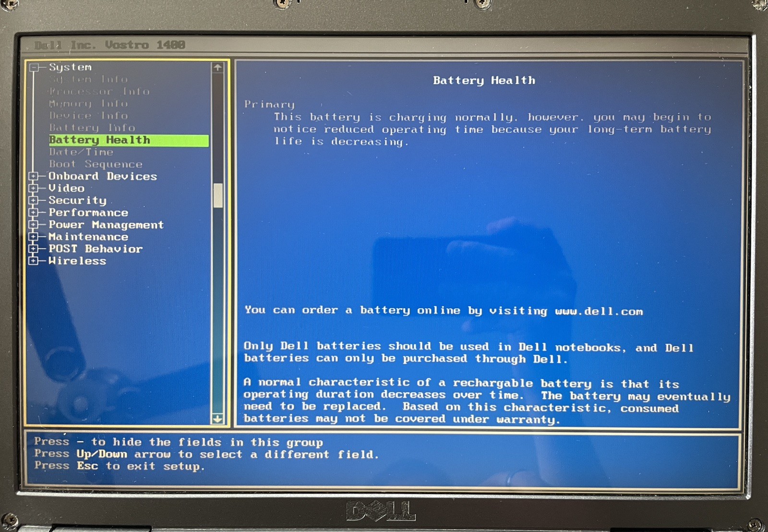This screenshot has width=768, height=532.
Task: Expand the Maintenance group
Action: pos(34,237)
